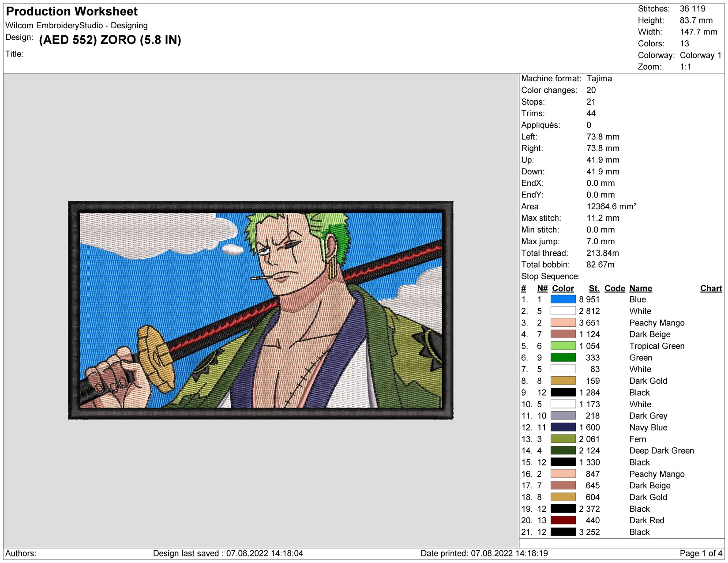
Task: Click the Green swatch in row 6
Action: [563, 358]
